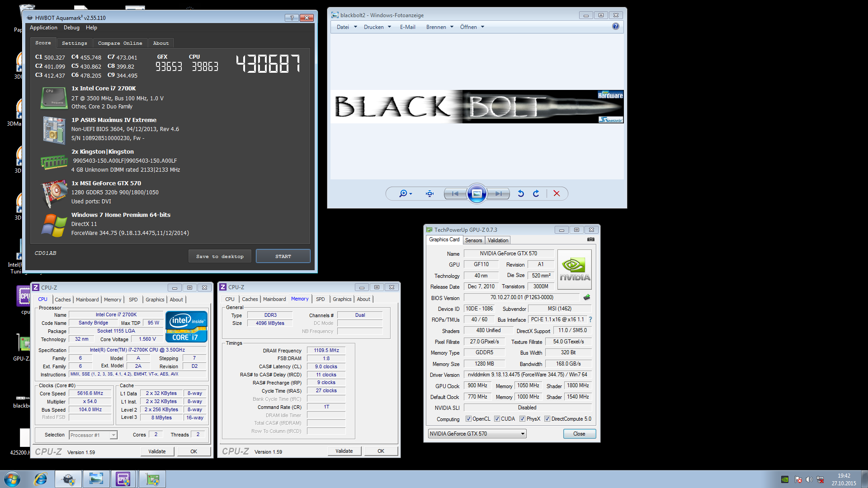Toggle the PhysX checkbox in GPU-Z
The height and width of the screenshot is (488, 868).
(x=522, y=419)
